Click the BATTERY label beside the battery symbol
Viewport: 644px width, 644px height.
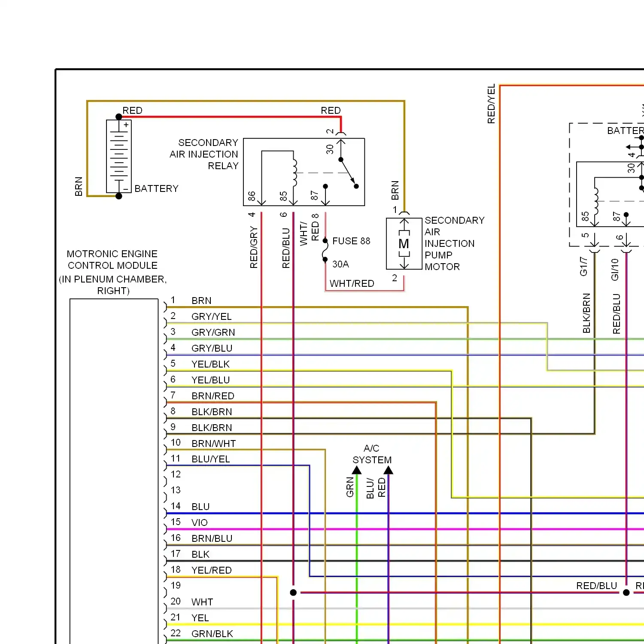[156, 188]
